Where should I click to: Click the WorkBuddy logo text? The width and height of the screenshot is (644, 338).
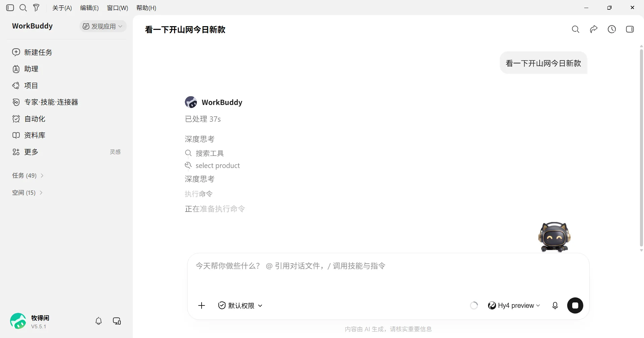32,26
